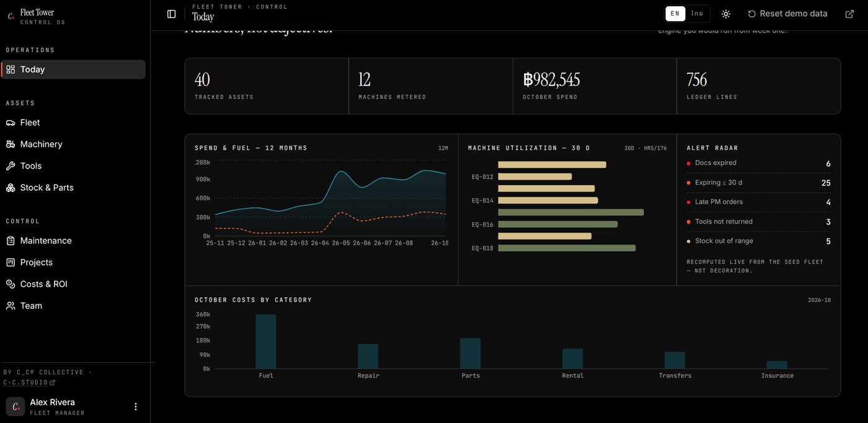The width and height of the screenshot is (868, 423).
Task: Click the Repair bar in October costs
Action: coord(368,356)
